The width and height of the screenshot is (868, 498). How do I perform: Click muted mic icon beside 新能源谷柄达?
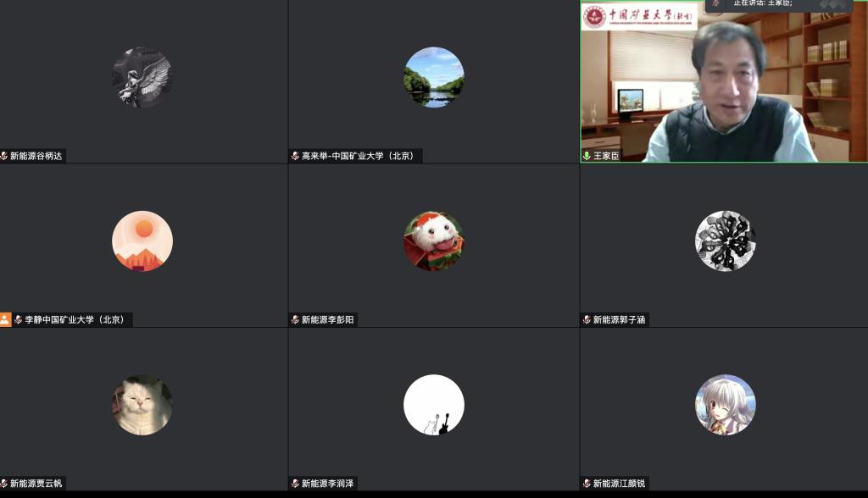pyautogui.click(x=4, y=156)
